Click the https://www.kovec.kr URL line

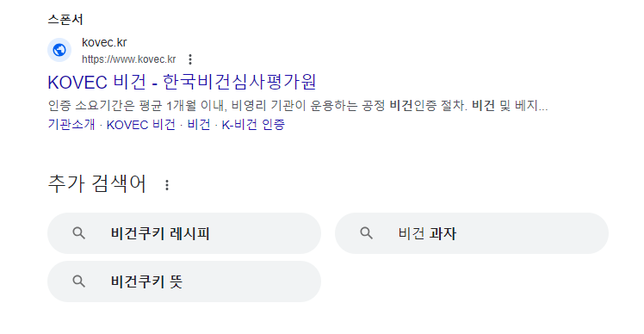pyautogui.click(x=129, y=59)
